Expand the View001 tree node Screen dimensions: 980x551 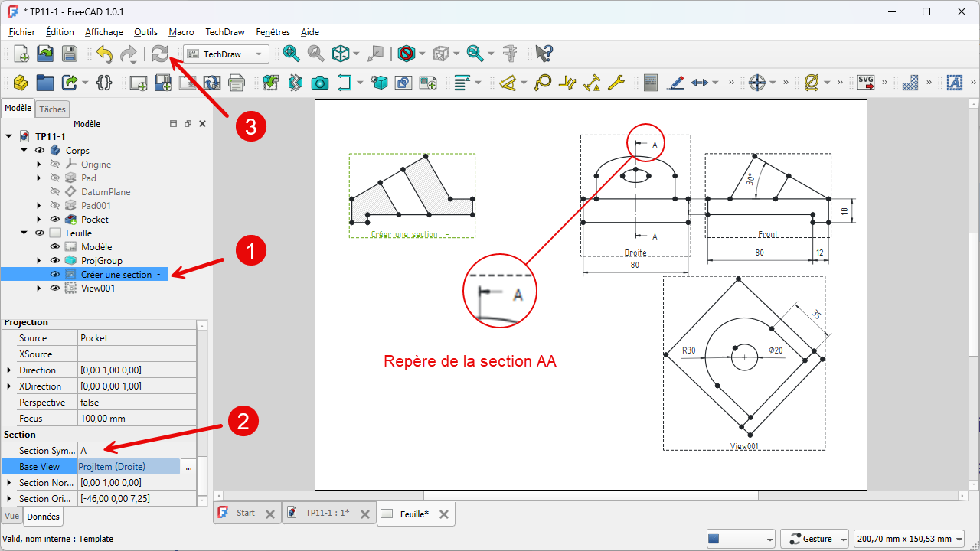[39, 289]
